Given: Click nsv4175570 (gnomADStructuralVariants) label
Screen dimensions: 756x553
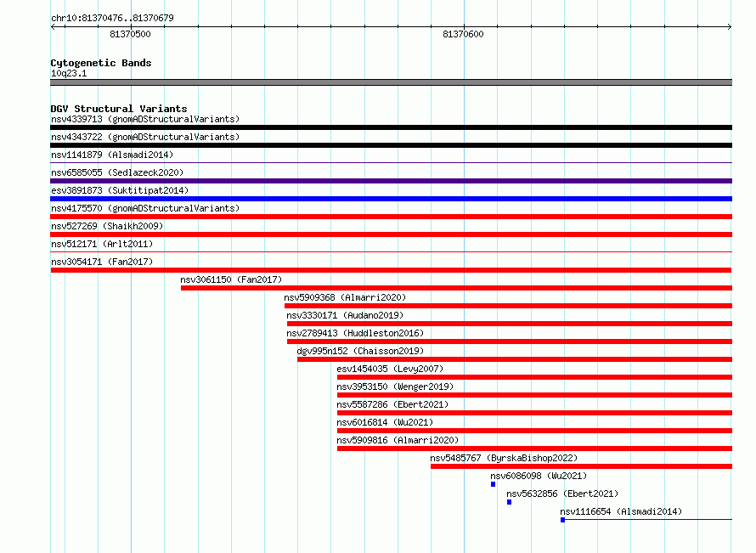Looking at the screenshot, I should pos(145,208).
